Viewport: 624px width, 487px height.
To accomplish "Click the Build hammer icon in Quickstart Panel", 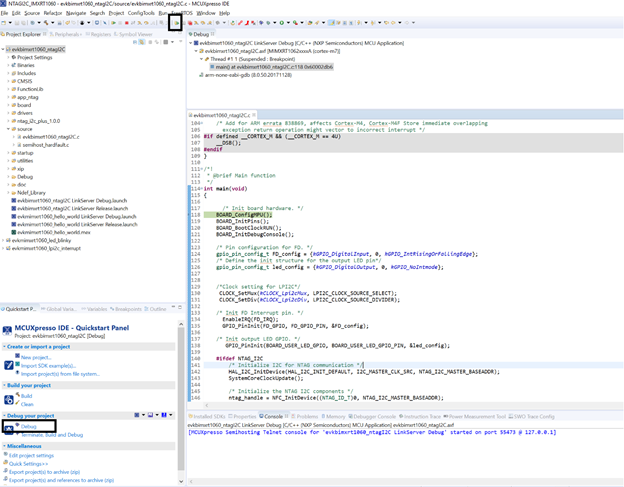I will coord(18,395).
